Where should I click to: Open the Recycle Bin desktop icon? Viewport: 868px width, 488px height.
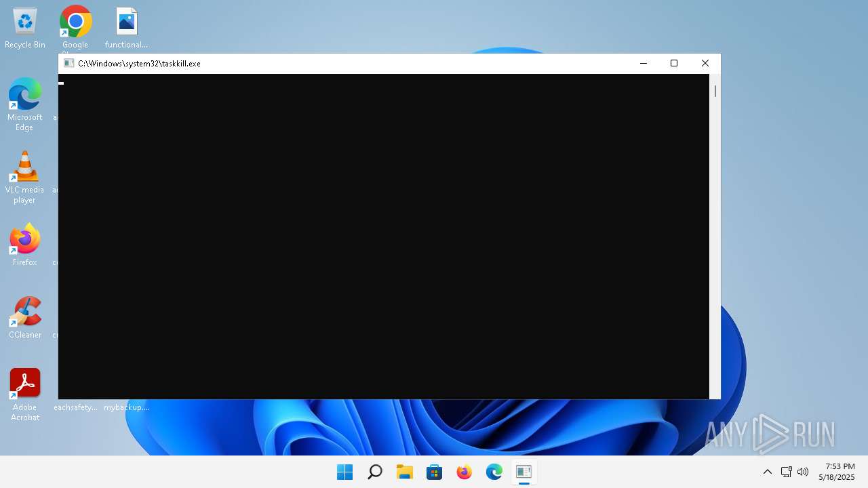pyautogui.click(x=25, y=28)
